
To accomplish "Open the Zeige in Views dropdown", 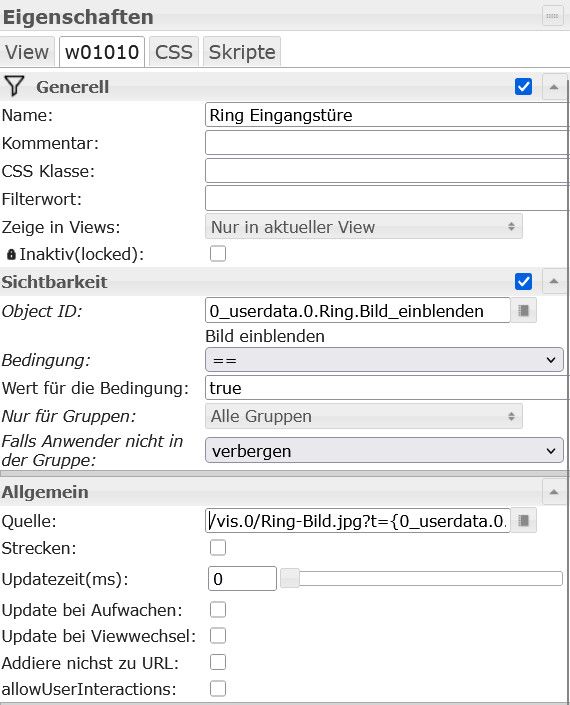I will pos(364,227).
